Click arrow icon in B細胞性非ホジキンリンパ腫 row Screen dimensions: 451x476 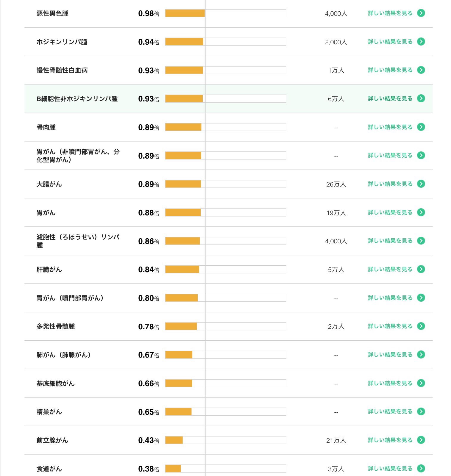pos(421,98)
